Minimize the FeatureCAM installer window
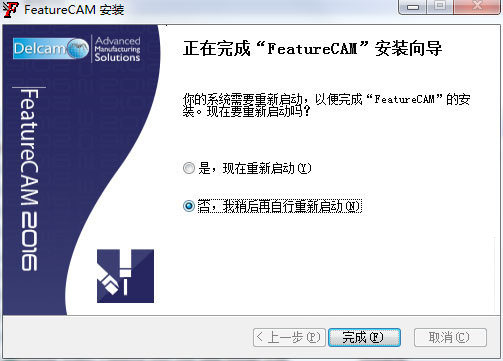Screen dimensions: 503x361 pos(413,7)
